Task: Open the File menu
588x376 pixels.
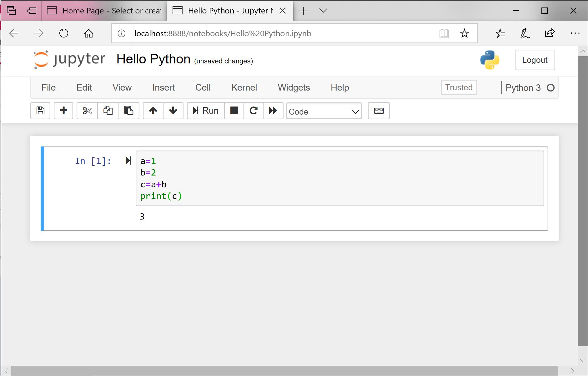Action: (x=48, y=87)
